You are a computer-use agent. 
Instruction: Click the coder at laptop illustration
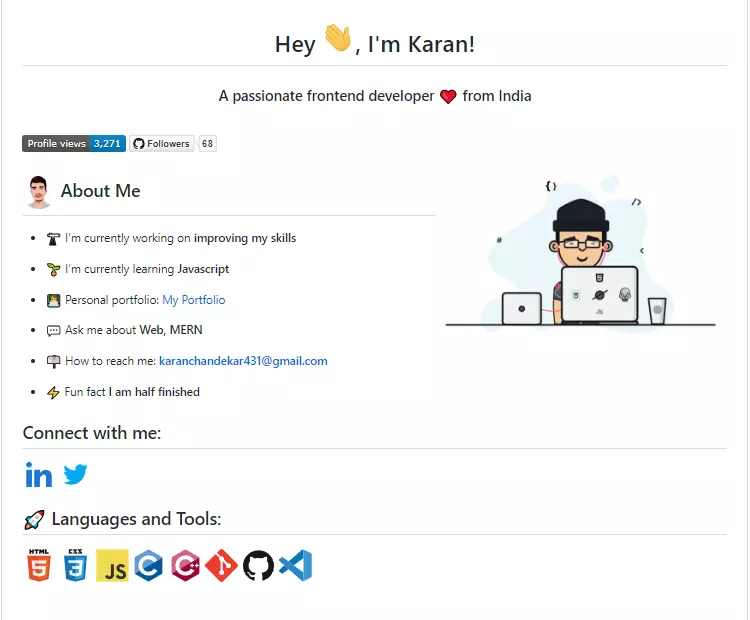point(580,255)
